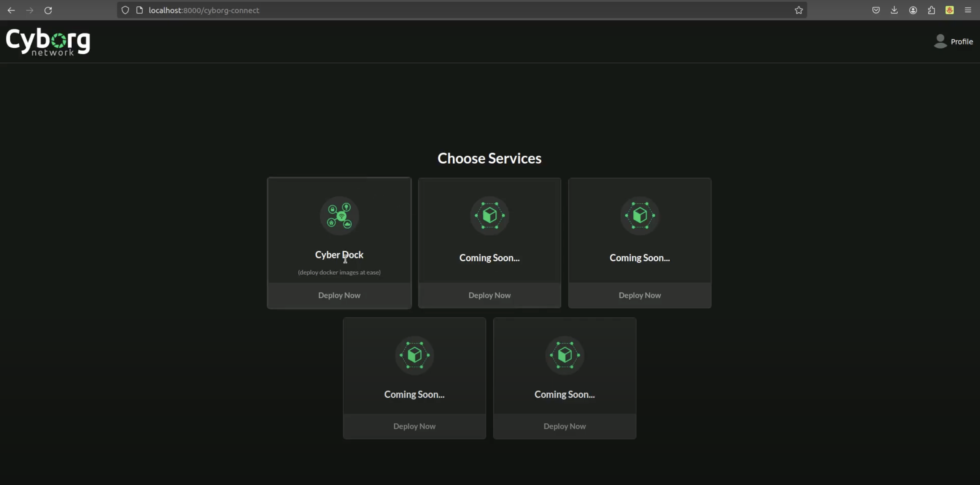
Task: Click cube icon on top-middle Coming Soon card
Action: point(489,216)
